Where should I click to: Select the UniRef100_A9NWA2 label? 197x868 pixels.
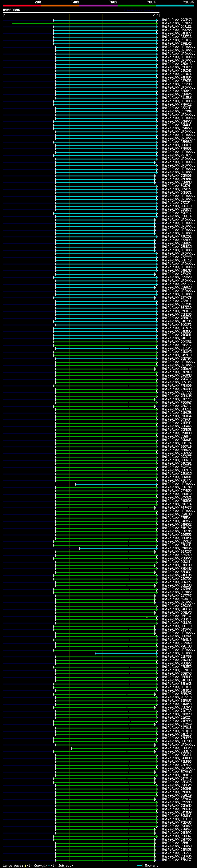point(177,125)
